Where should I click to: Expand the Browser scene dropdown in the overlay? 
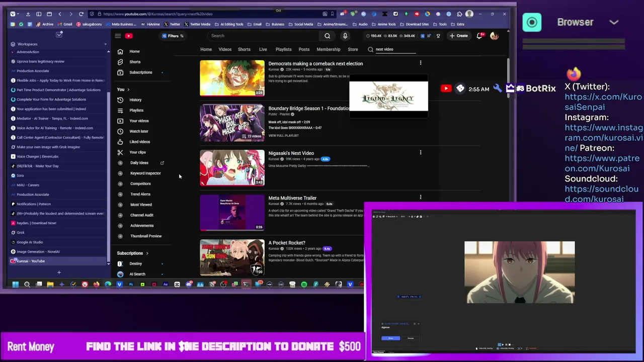pyautogui.click(x=614, y=22)
